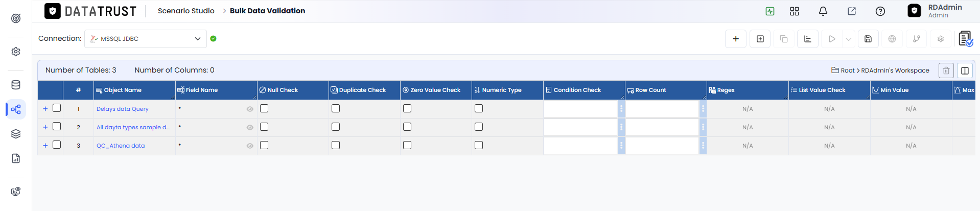980x211 pixels.
Task: Open the QC_Athena data link
Action: (x=121, y=146)
